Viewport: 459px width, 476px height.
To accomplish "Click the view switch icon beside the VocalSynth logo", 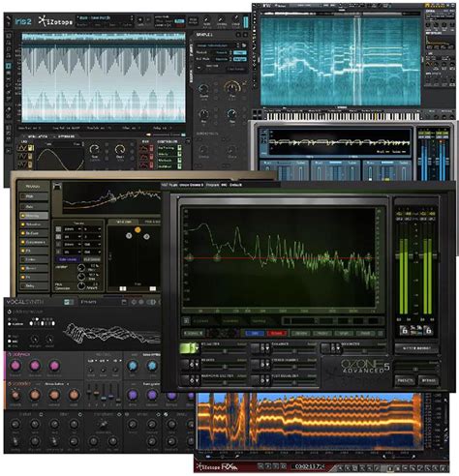I will (x=69, y=302).
